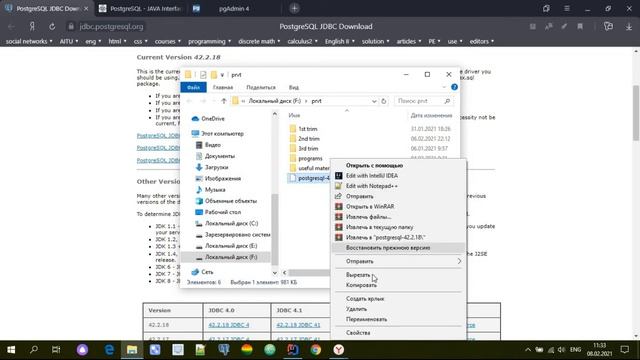Viewport: 640px width, 360px height.
Task: Click Восстановить прежнюю версию
Action: [x=388, y=248]
